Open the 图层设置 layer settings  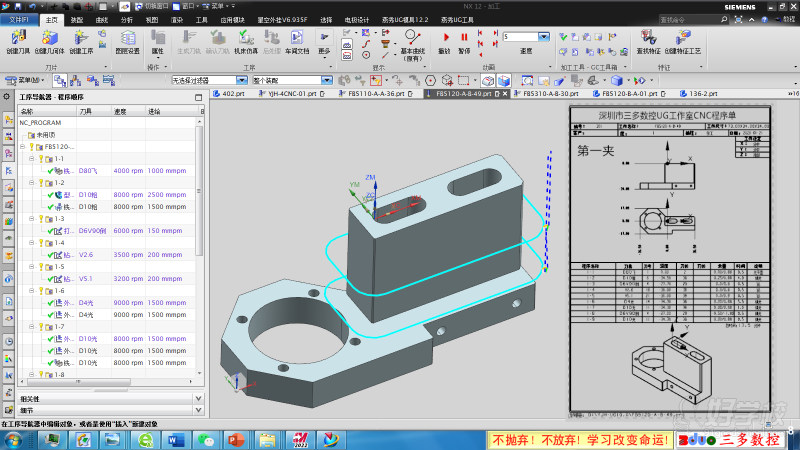click(127, 39)
